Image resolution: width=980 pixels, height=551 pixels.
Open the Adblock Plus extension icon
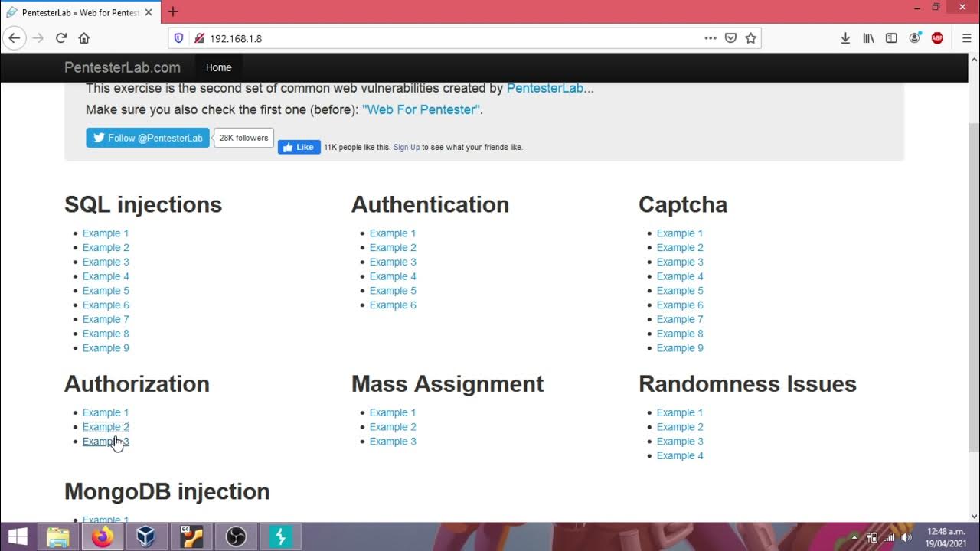point(937,38)
